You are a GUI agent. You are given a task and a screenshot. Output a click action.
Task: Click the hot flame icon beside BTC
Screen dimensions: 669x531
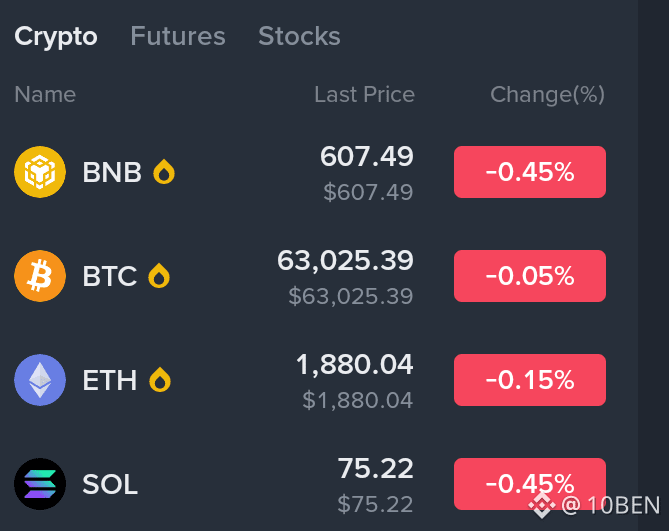159,276
